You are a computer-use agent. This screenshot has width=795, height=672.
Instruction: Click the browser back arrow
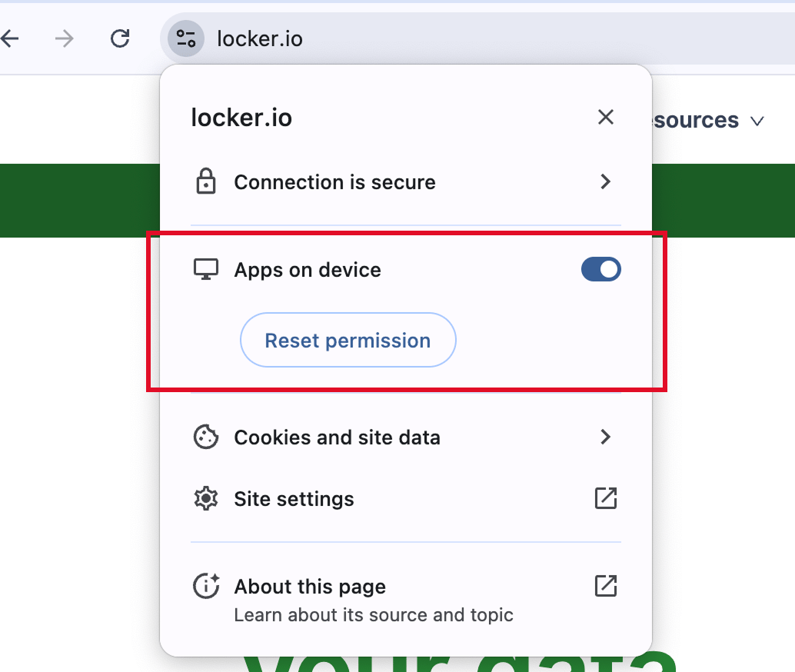point(9,38)
